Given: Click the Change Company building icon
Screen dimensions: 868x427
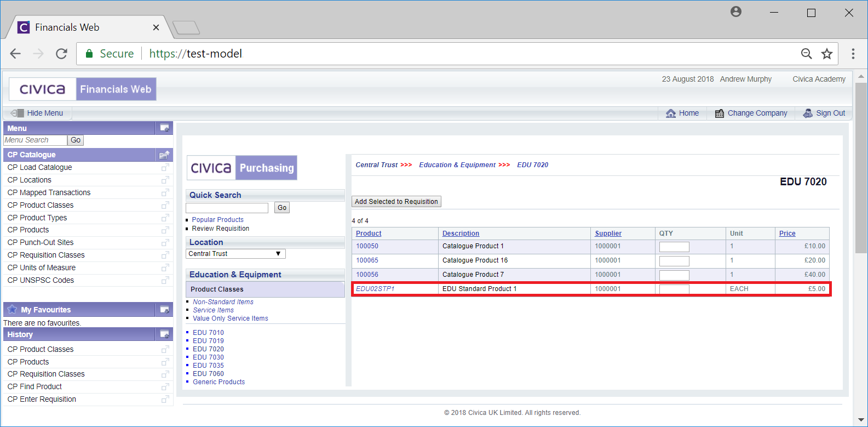Looking at the screenshot, I should click(x=720, y=113).
